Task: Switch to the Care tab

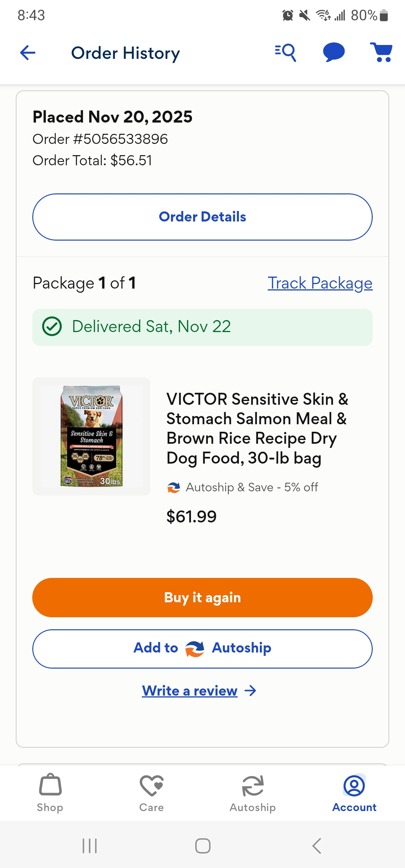Action: 151,793
